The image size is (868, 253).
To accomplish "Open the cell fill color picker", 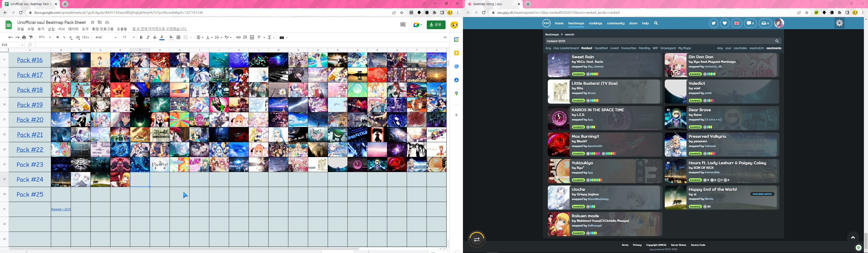I will [x=171, y=37].
